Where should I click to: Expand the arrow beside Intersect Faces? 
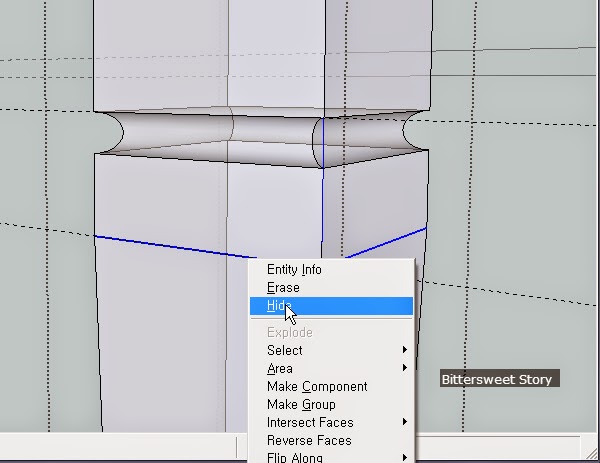404,422
